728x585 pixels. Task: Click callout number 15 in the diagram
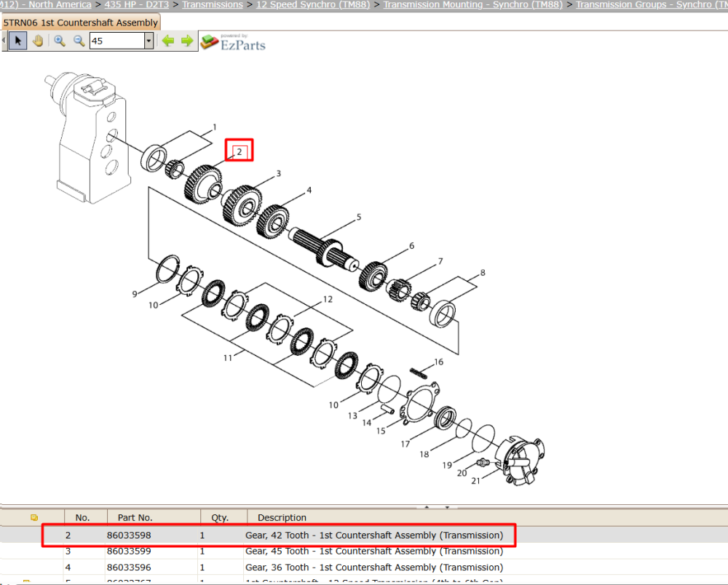(x=381, y=431)
